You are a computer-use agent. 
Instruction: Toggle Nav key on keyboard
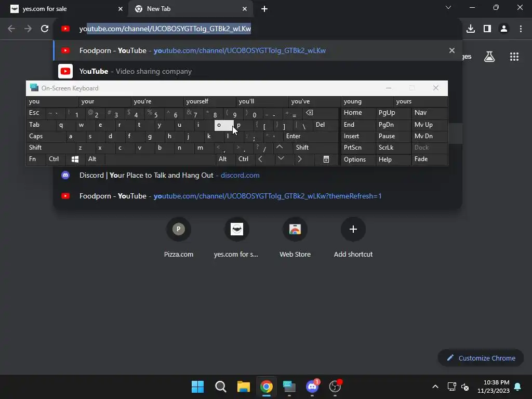tap(429, 113)
